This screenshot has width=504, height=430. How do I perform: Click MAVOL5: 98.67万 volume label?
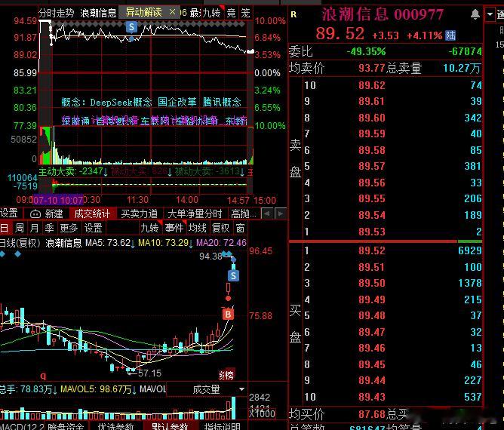pos(96,389)
